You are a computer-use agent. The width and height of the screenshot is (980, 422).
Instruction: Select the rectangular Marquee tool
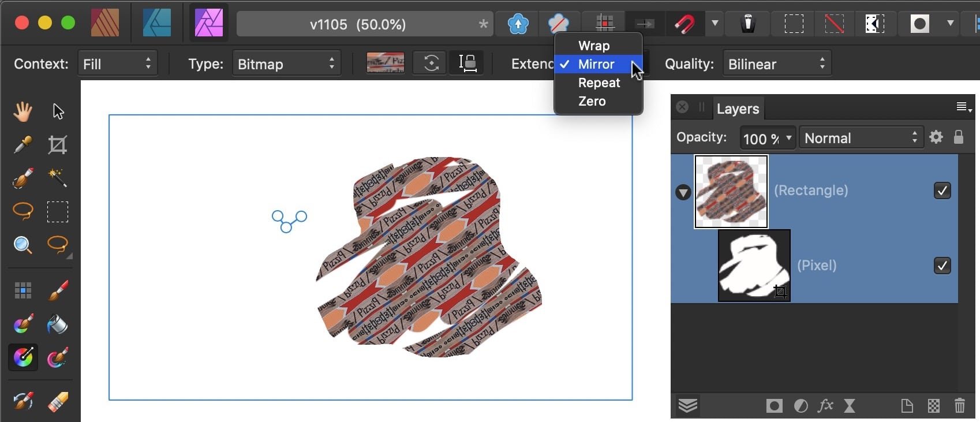(57, 212)
